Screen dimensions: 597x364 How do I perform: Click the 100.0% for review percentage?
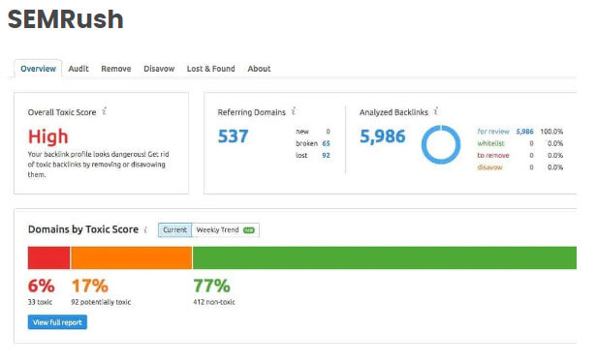click(551, 132)
